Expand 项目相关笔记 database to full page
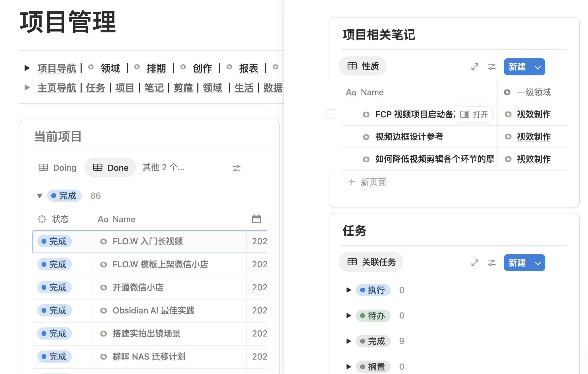 pyautogui.click(x=475, y=67)
